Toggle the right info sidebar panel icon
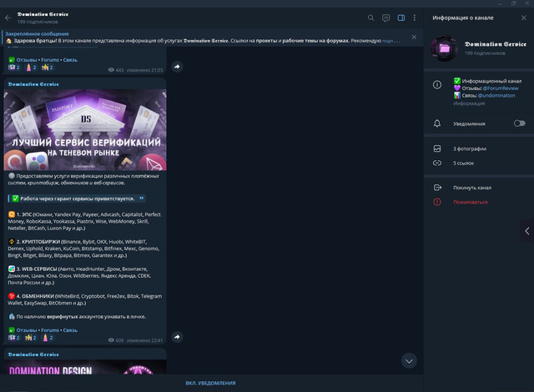This screenshot has width=534, height=392. tap(400, 18)
